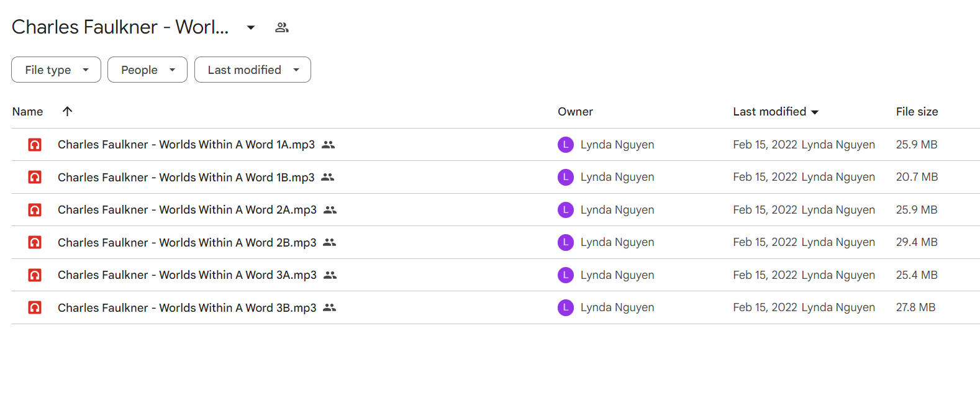Click the owner avatar in Word 2A.mp3 row

point(566,210)
